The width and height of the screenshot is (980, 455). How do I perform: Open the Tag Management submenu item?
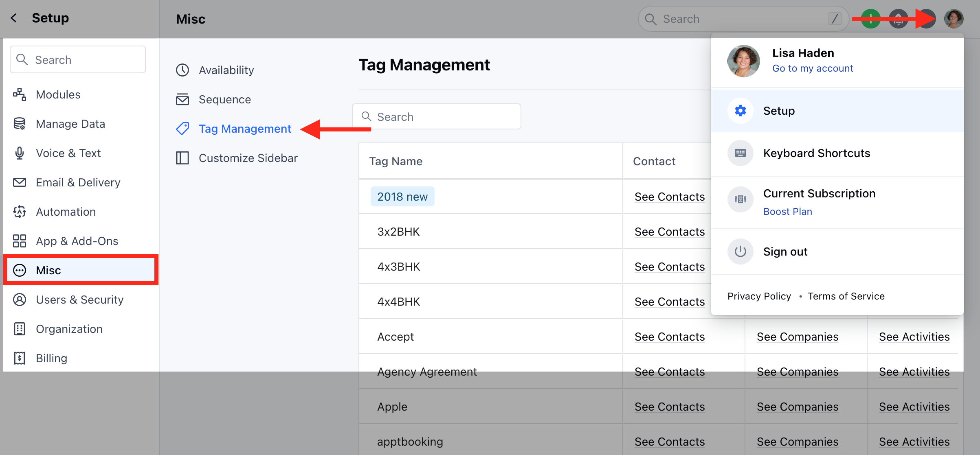click(x=244, y=129)
